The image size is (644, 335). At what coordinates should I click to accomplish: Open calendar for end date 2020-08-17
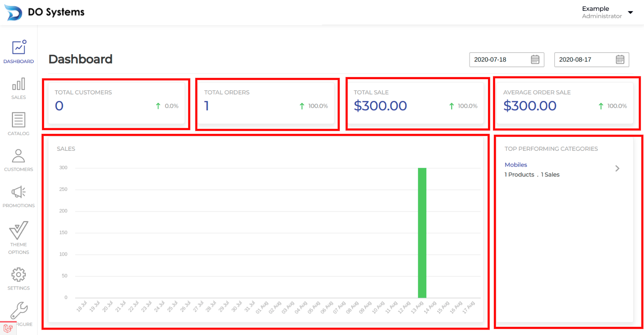point(620,60)
